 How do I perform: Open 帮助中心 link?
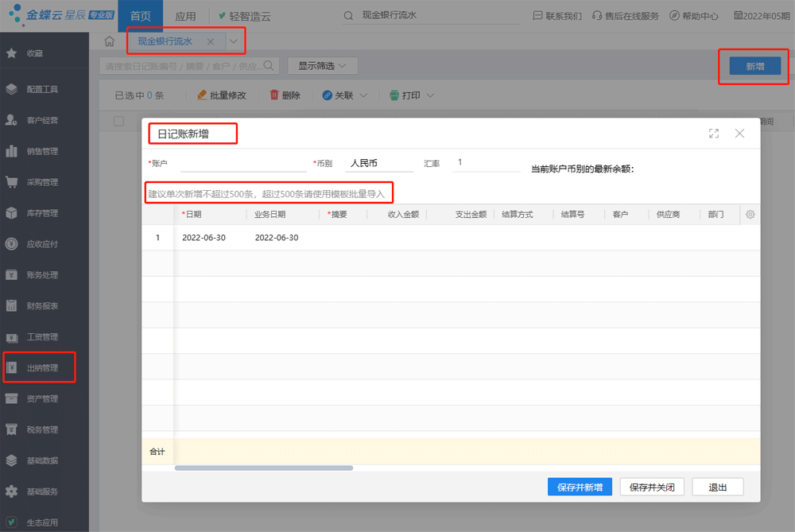tap(693, 16)
